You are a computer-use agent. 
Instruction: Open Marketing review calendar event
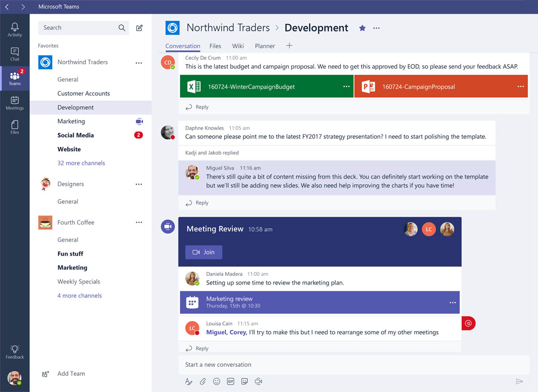click(x=320, y=302)
